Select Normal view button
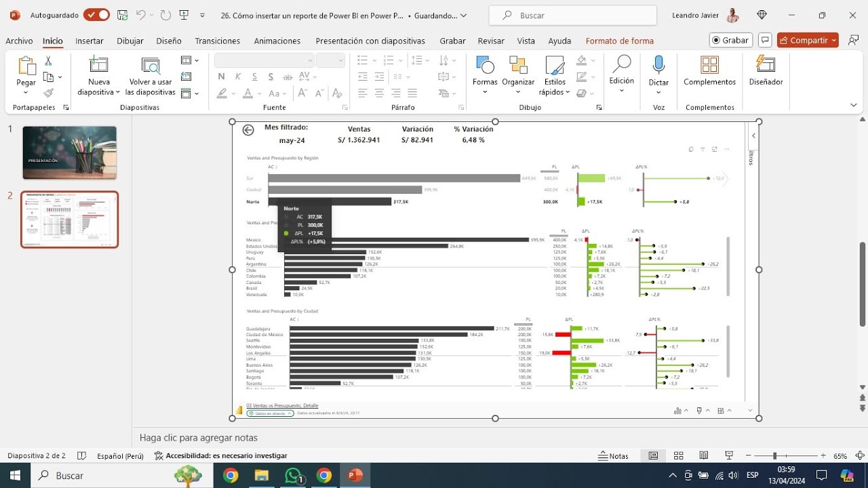The height and width of the screenshot is (488, 868). (653, 456)
